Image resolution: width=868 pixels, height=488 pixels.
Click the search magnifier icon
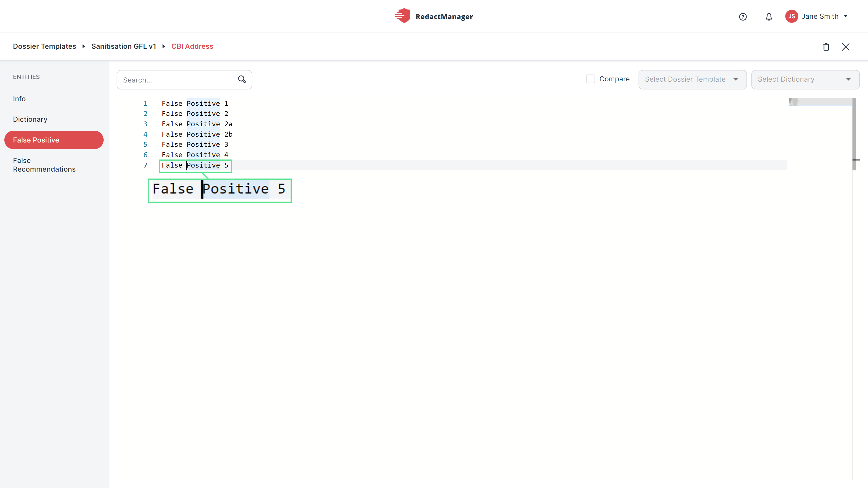click(x=242, y=79)
